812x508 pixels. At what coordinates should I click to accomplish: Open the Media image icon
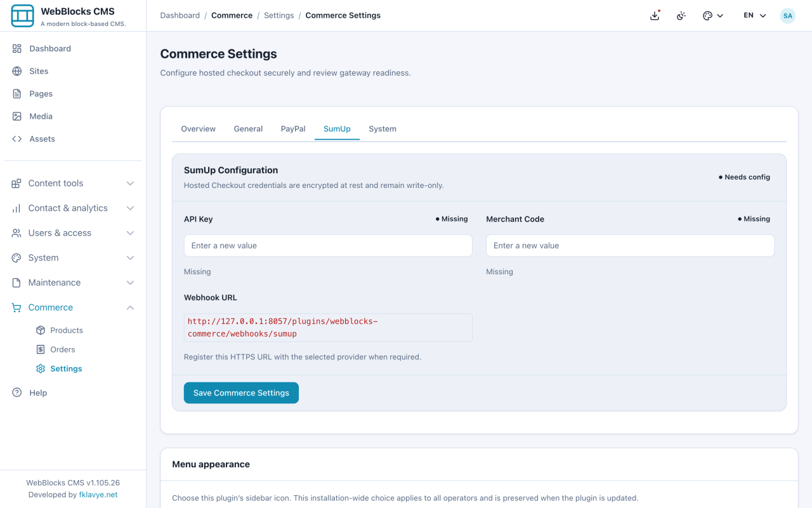(17, 116)
